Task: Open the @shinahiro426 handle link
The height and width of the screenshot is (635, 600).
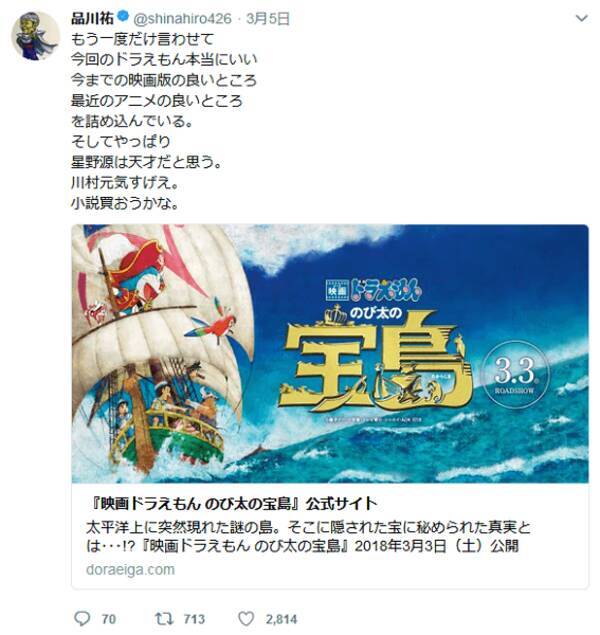Action: [182, 19]
